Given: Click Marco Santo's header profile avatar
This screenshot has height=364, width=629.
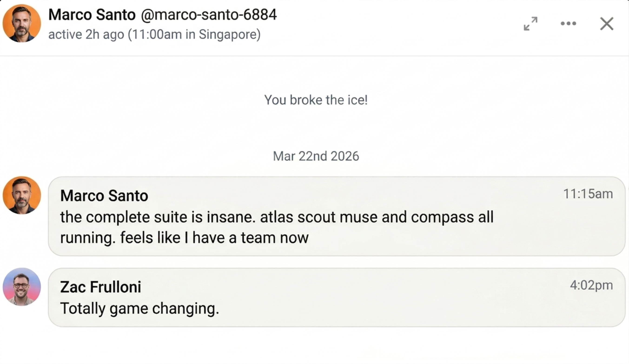Looking at the screenshot, I should pyautogui.click(x=21, y=23).
